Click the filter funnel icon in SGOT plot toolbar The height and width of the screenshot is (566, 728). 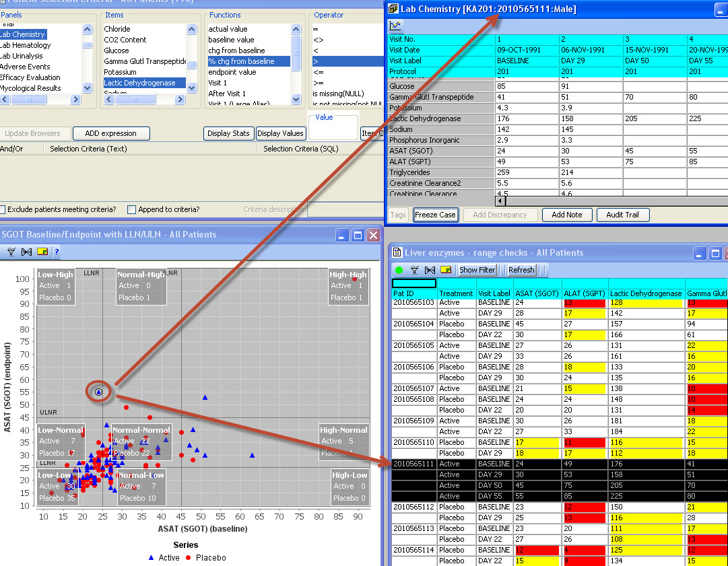(11, 252)
